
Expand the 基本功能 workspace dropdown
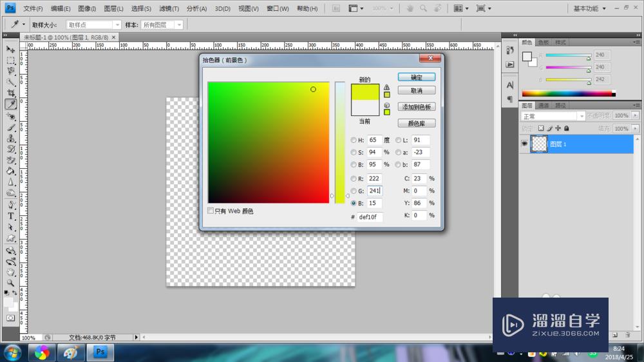tap(589, 8)
